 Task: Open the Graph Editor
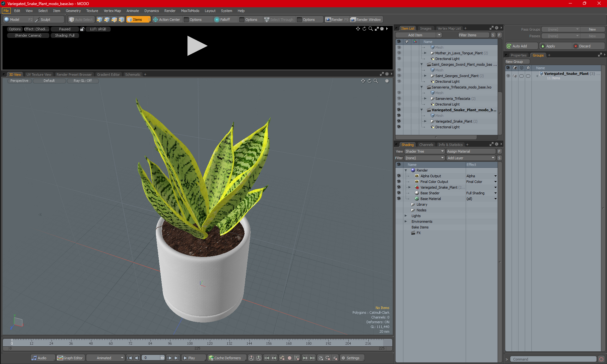70,358
